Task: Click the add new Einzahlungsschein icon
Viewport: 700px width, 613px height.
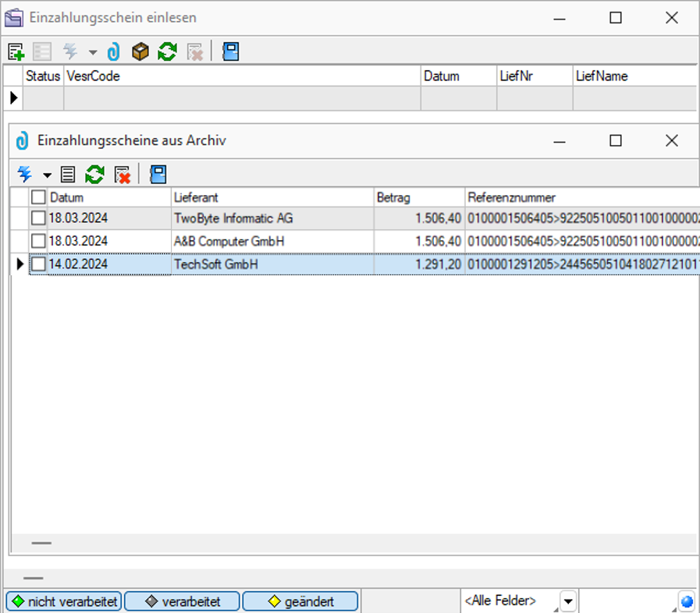Action: (14, 51)
